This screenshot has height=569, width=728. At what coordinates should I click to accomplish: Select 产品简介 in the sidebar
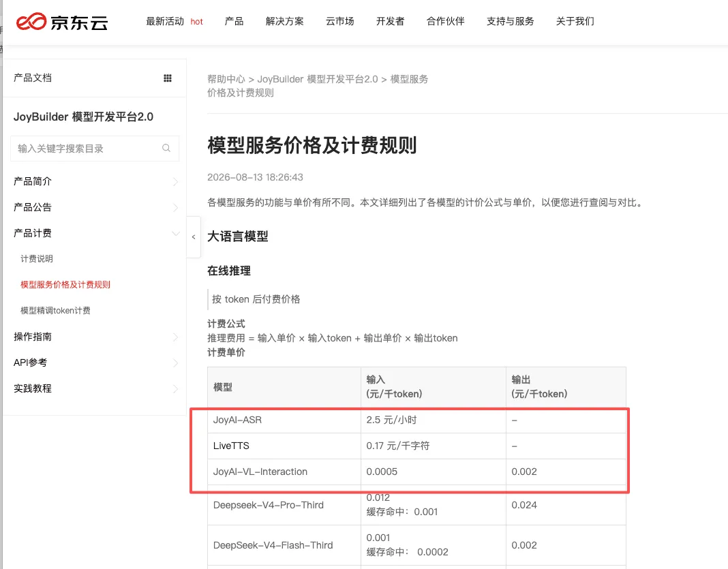click(x=33, y=181)
